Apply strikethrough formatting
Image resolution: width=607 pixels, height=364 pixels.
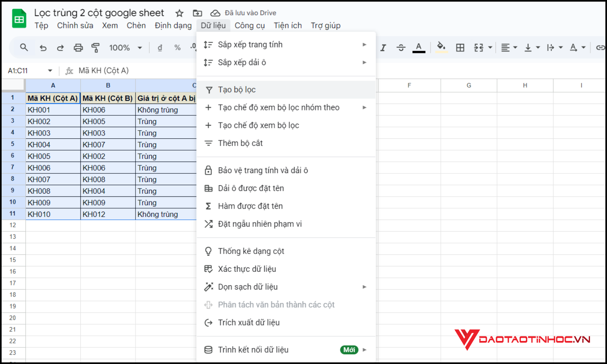(x=401, y=47)
